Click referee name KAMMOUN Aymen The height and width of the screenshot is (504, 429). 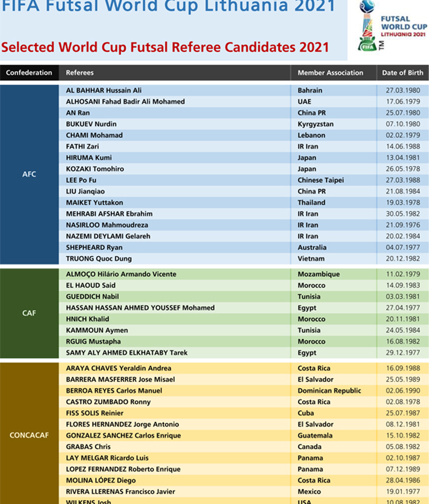[97, 330]
